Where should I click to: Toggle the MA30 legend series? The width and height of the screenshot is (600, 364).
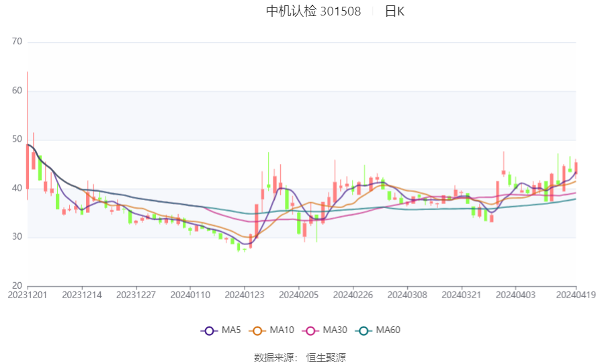(x=325, y=330)
